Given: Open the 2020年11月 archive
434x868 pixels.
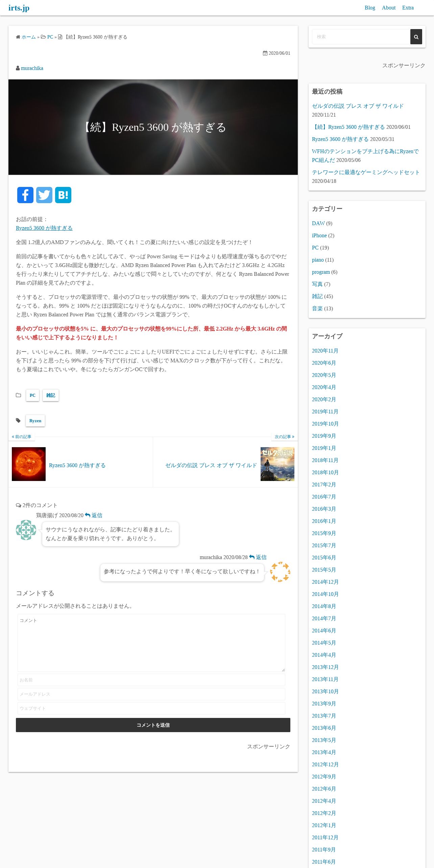Looking at the screenshot, I should coord(325,351).
